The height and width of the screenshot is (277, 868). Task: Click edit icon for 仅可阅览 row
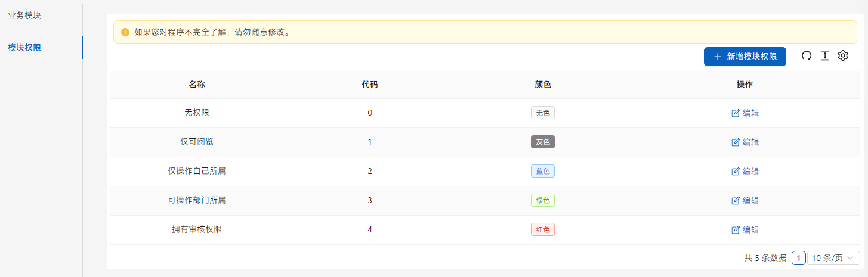pos(736,142)
